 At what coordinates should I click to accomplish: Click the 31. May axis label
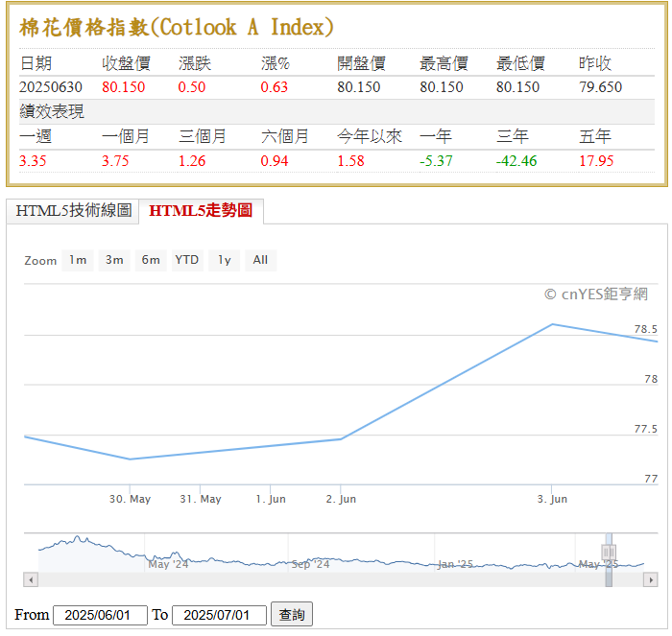(200, 499)
